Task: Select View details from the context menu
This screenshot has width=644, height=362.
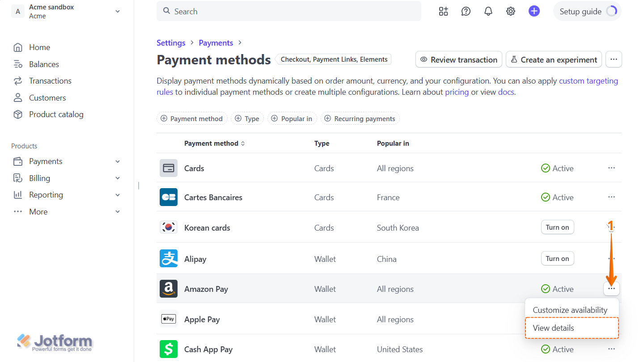Action: click(x=553, y=328)
